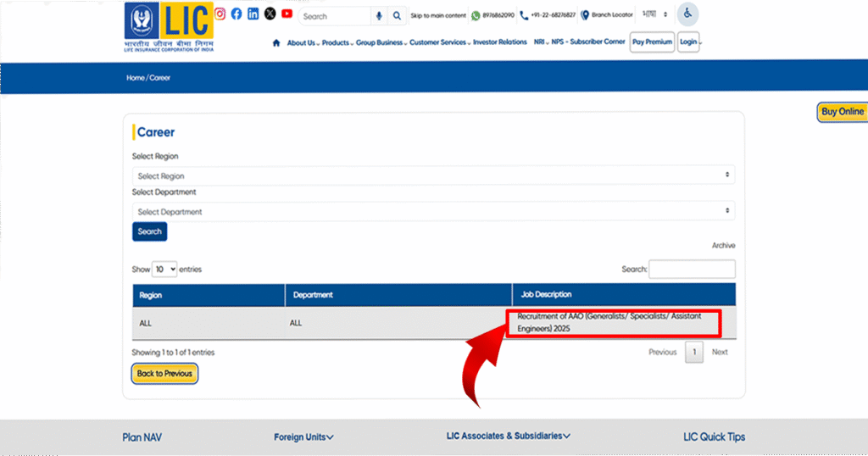The width and height of the screenshot is (868, 456).
Task: Click the LIC logo
Action: click(170, 27)
